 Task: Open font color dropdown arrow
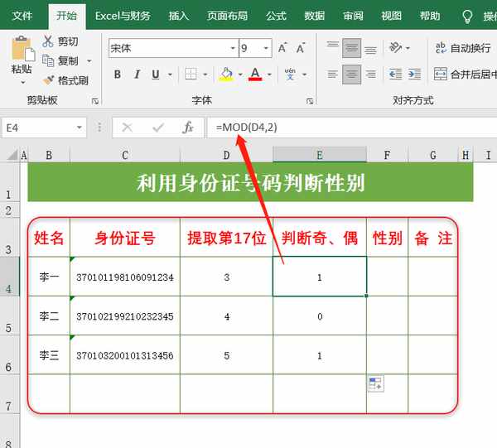(269, 75)
